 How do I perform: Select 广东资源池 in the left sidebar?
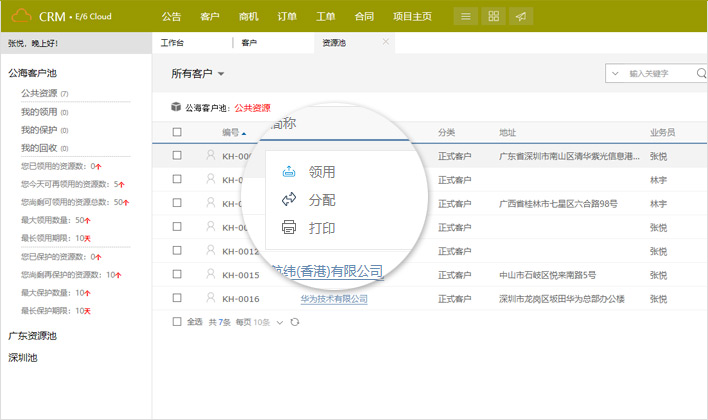click(33, 335)
